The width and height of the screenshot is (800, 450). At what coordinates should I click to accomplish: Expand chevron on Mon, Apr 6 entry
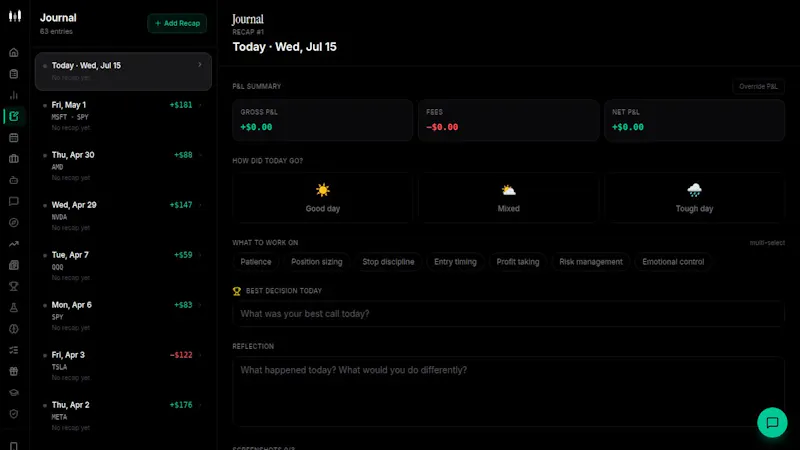coord(200,305)
